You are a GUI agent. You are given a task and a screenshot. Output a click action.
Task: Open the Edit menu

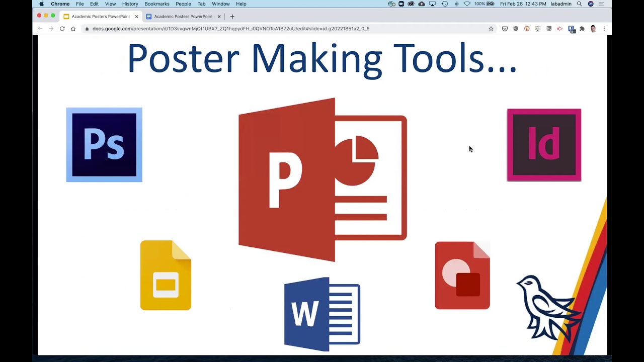(x=95, y=4)
